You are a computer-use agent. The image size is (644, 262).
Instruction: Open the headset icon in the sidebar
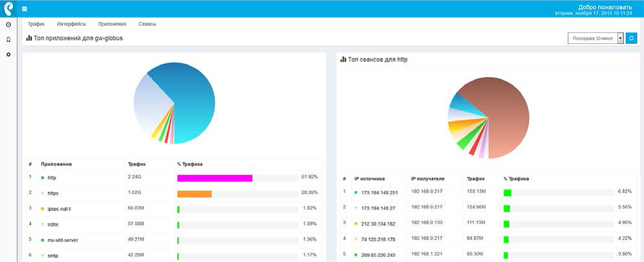point(8,40)
